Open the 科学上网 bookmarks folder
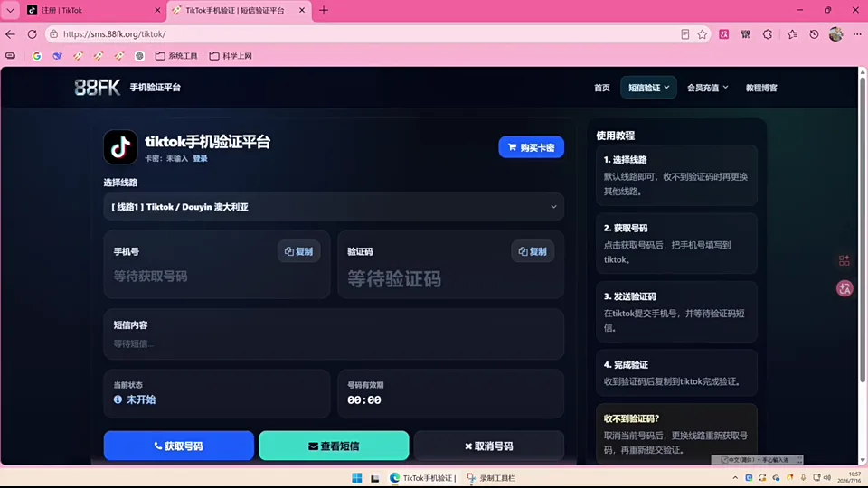Screen dimensions: 868x488 point(231,56)
